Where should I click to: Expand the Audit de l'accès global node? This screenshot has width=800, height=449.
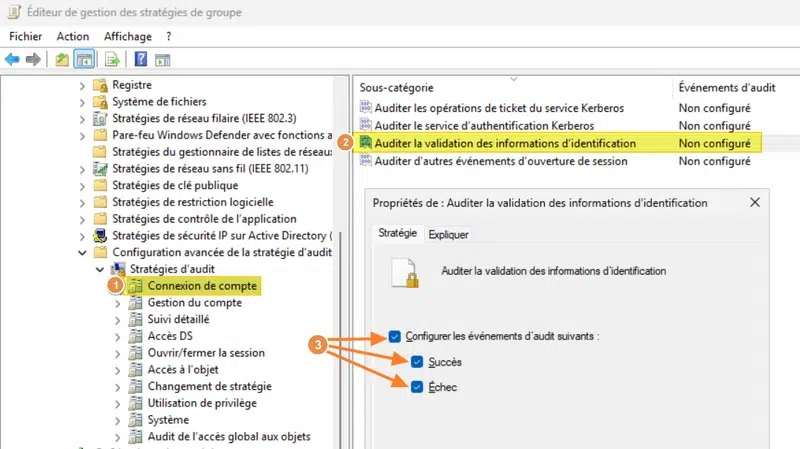point(118,438)
